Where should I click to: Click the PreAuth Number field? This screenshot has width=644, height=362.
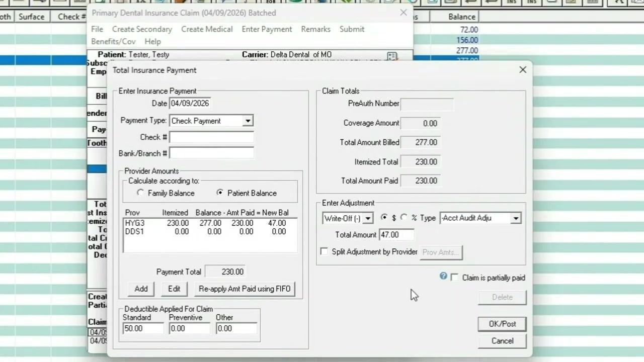[x=427, y=104]
